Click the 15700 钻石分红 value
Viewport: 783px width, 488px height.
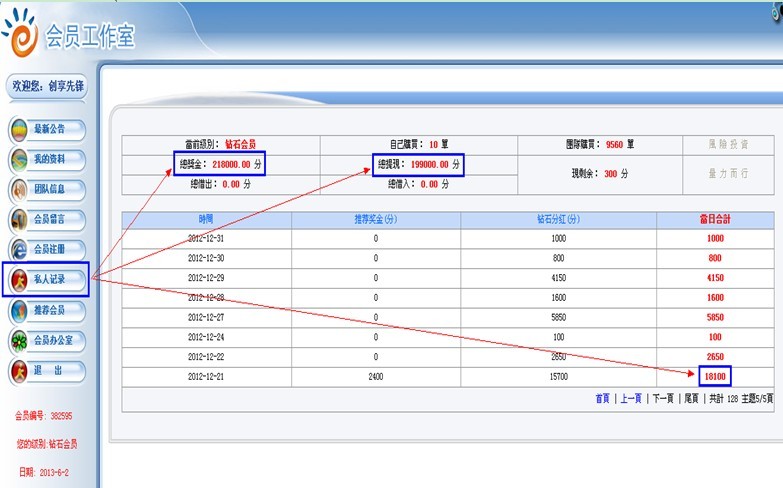(x=558, y=377)
